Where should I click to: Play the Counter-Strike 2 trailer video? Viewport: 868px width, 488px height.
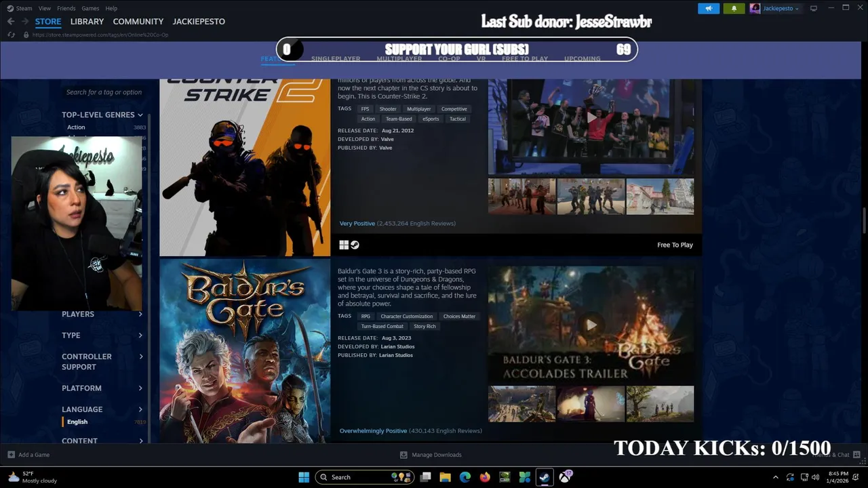click(591, 117)
